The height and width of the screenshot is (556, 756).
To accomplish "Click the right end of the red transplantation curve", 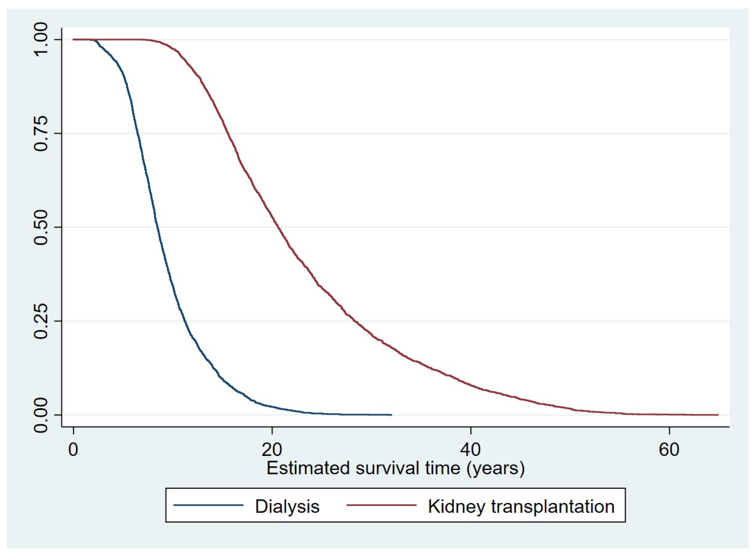I will tap(718, 415).
